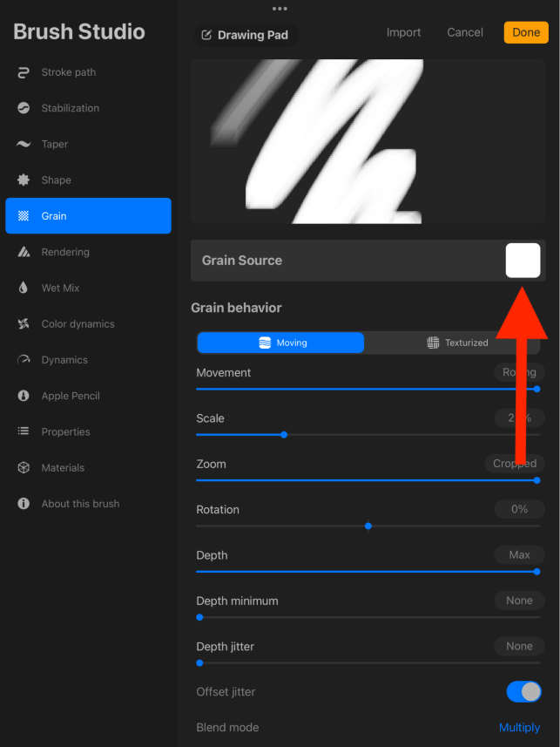Click the Depth slider handle
The height and width of the screenshot is (747, 560).
tap(536, 572)
